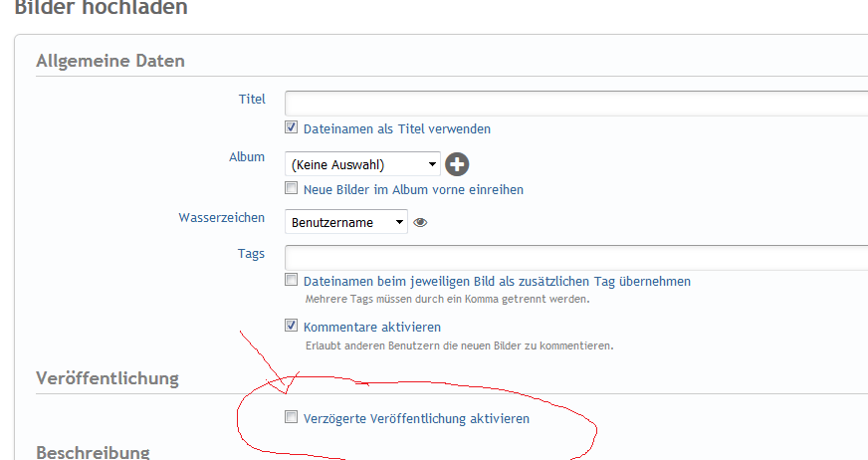
Task: Select the 'Beschreibung' section heading
Action: pos(93,452)
